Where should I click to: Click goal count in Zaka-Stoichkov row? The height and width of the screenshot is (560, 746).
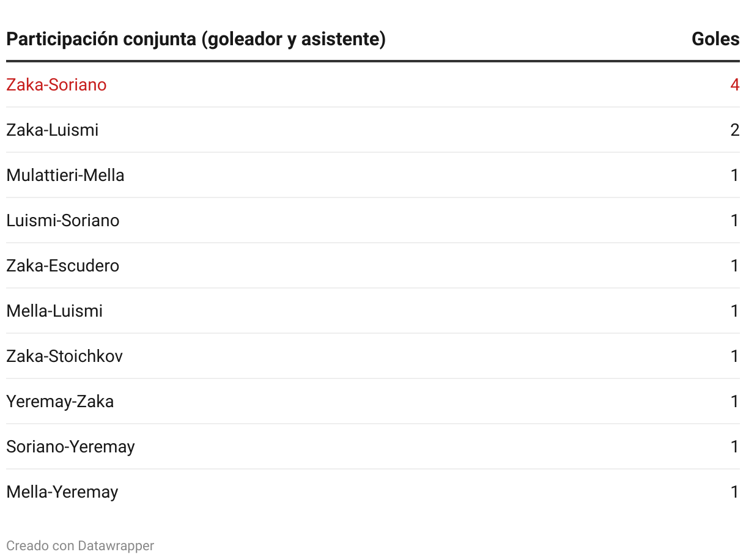click(x=735, y=356)
